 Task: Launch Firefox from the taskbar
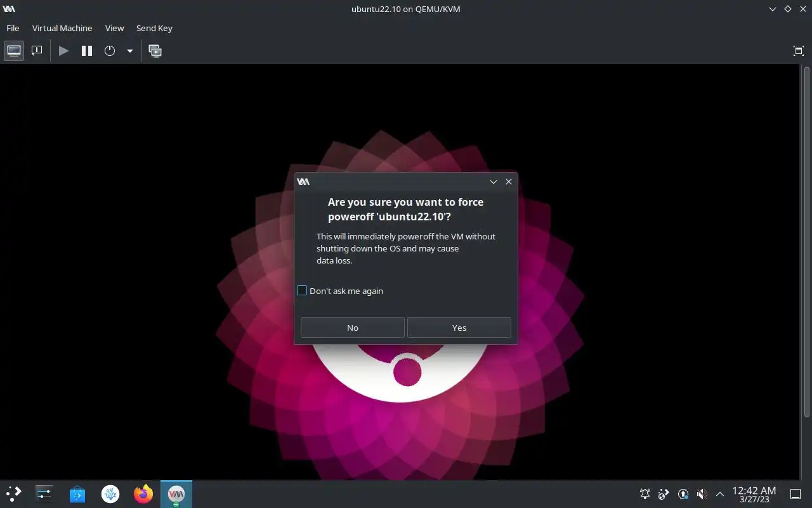coord(143,493)
